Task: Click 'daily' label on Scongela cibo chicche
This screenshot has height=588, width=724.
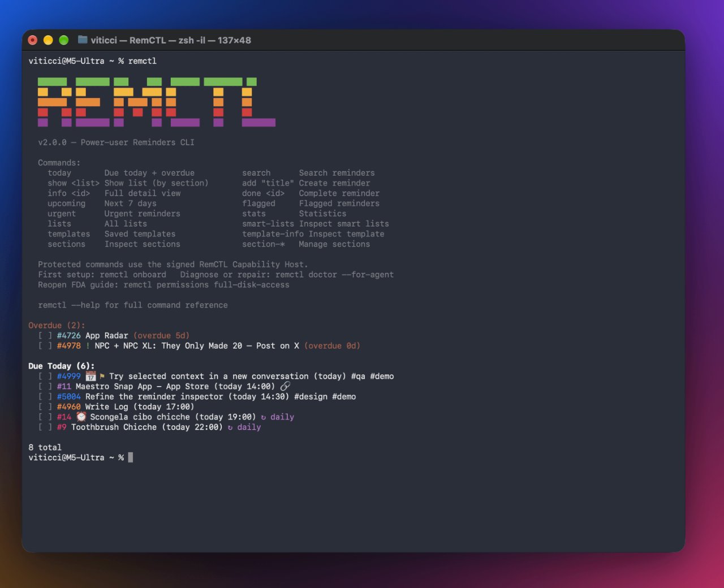Action: (282, 417)
